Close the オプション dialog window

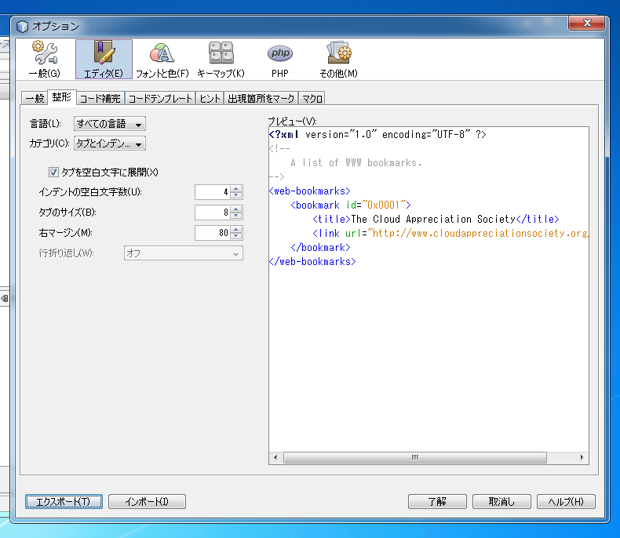pos(587,23)
